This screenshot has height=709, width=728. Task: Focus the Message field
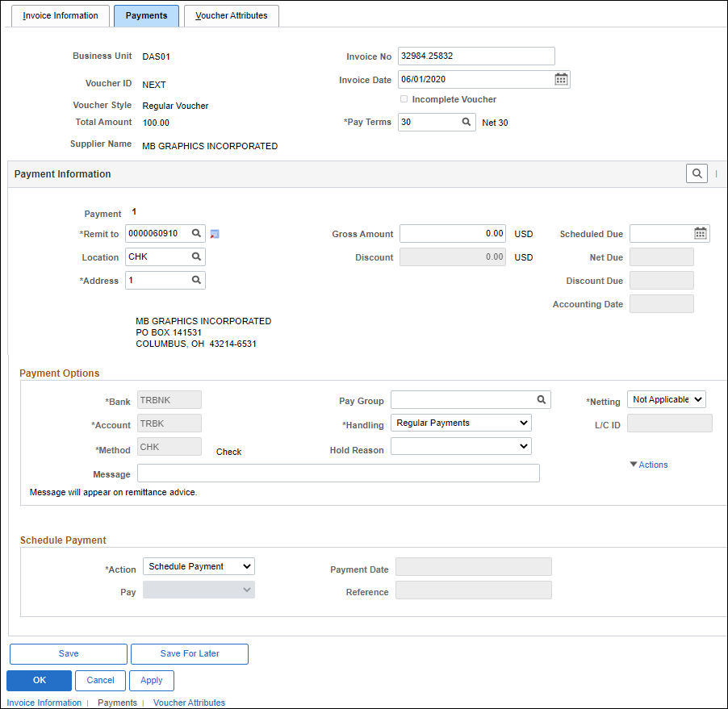tap(338, 473)
